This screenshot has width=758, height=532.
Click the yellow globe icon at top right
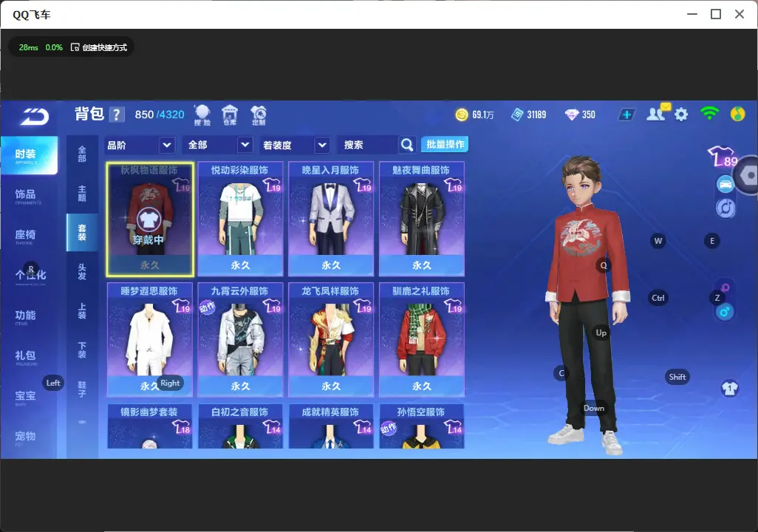pyautogui.click(x=737, y=114)
